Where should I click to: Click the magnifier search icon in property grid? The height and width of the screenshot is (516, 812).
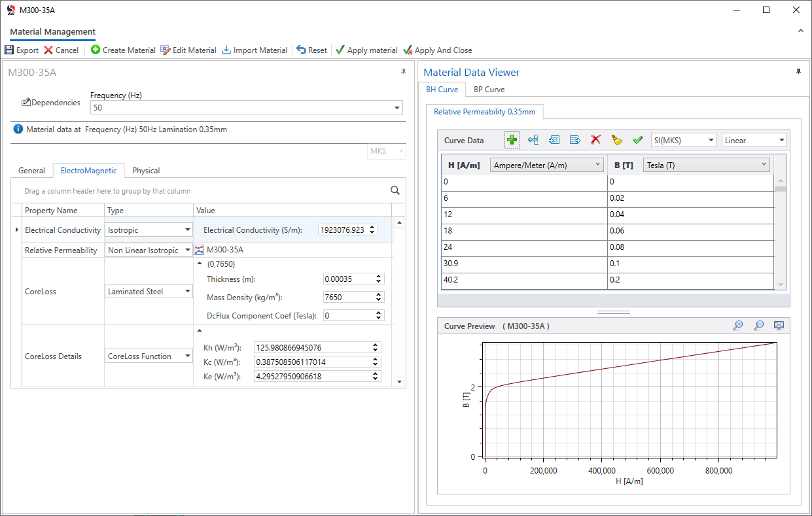point(395,190)
